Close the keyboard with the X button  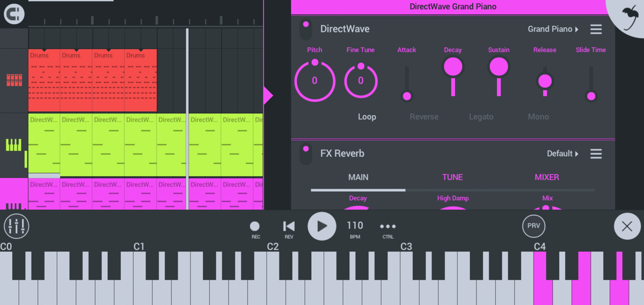coord(627,226)
